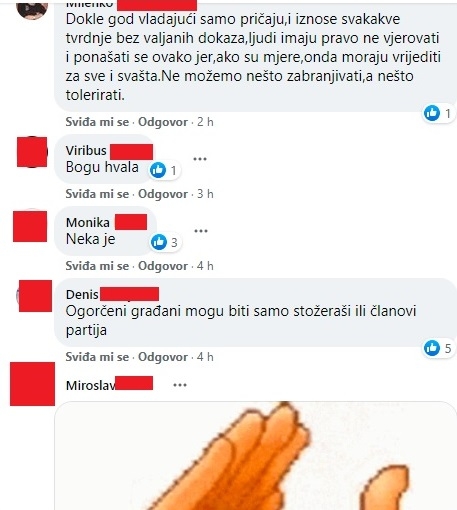Like Denis's comment about Ogorčeni građani

click(x=97, y=357)
